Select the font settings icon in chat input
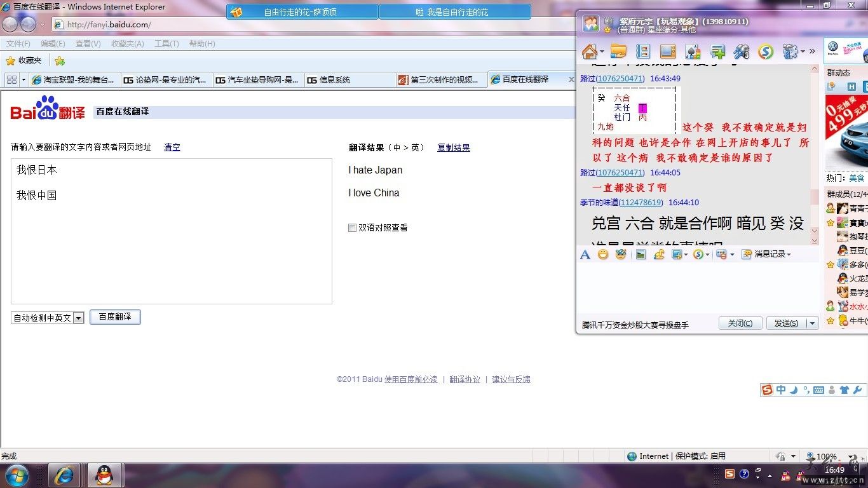This screenshot has height=488, width=868. (x=585, y=254)
